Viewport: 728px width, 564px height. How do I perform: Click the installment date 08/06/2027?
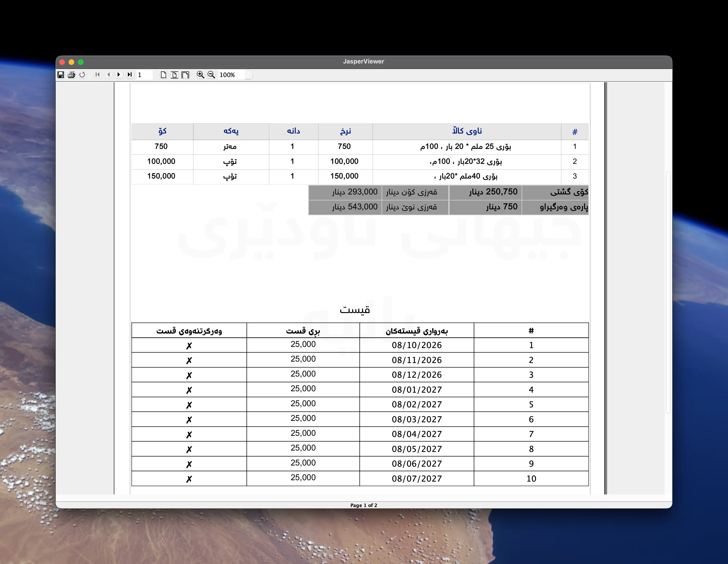pos(417,464)
